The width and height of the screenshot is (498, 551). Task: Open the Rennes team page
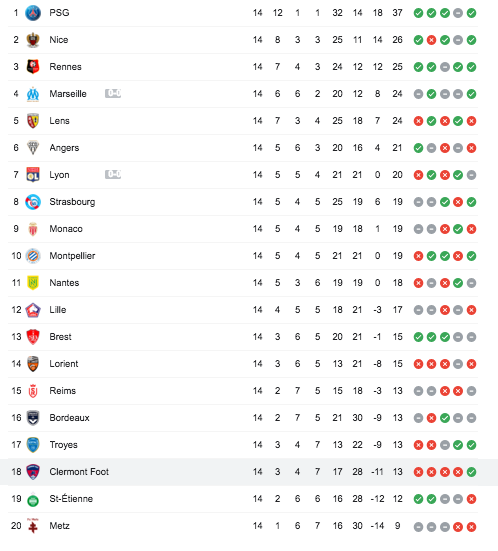(65, 67)
